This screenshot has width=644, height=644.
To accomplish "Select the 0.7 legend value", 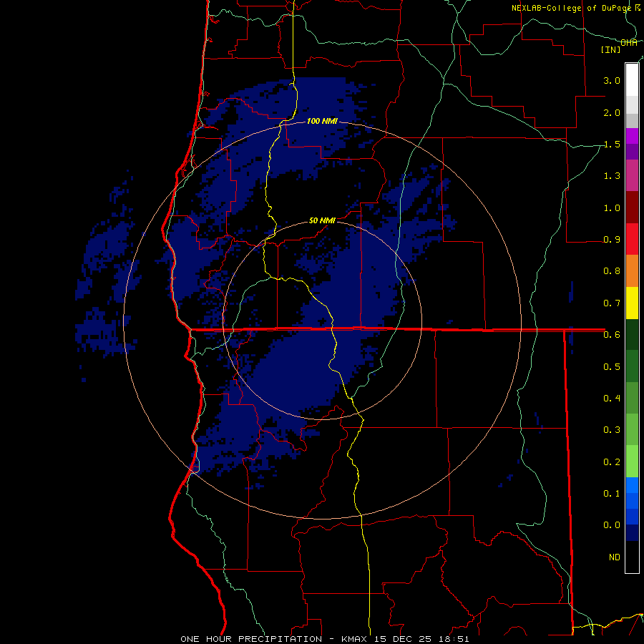I will pyautogui.click(x=612, y=303).
